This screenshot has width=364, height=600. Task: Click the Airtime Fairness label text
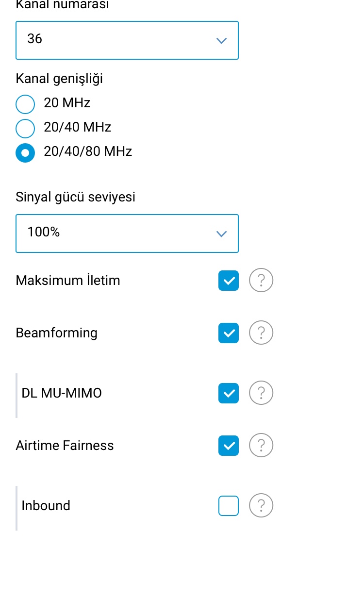pos(65,445)
